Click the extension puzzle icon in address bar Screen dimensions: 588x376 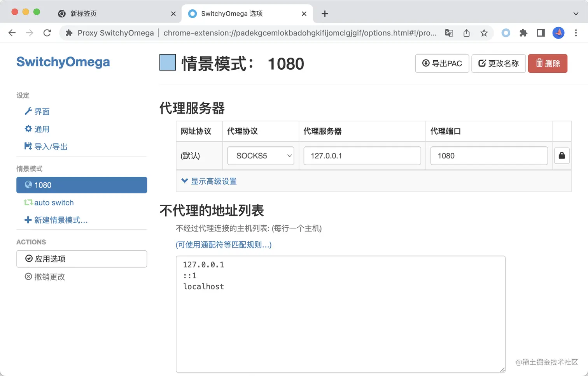click(69, 33)
